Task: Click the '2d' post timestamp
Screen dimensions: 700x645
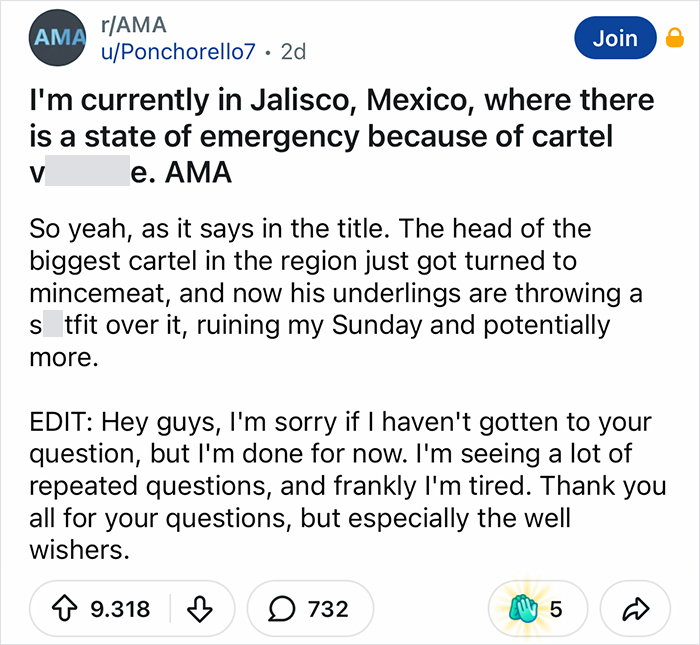Action: (295, 50)
